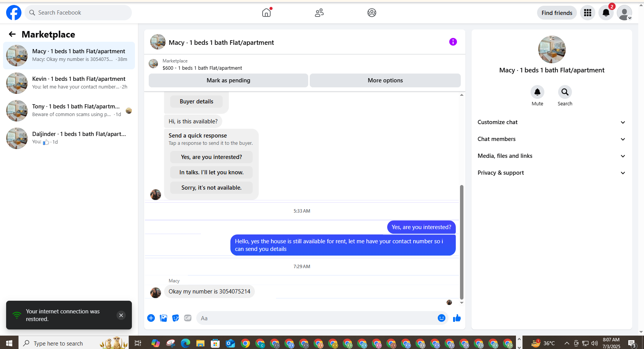This screenshot has width=644, height=349.
Task: Launch Microsoft Edge from the taskbar
Action: [x=186, y=343]
